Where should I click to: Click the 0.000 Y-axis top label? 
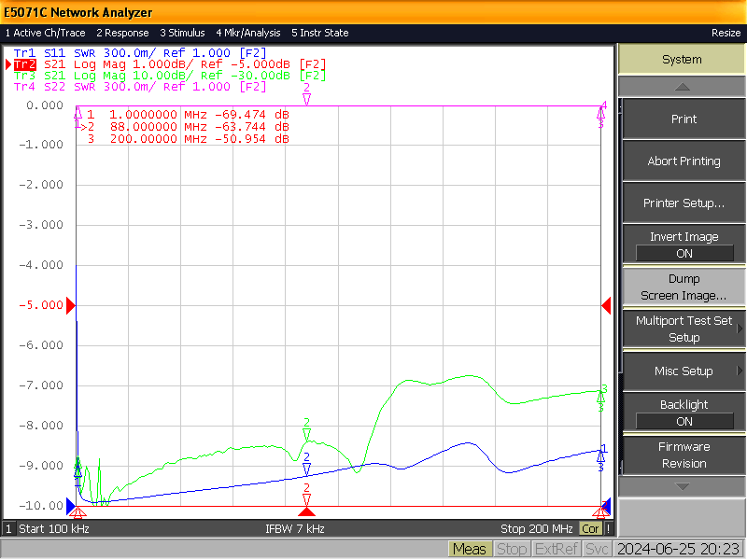coord(45,105)
